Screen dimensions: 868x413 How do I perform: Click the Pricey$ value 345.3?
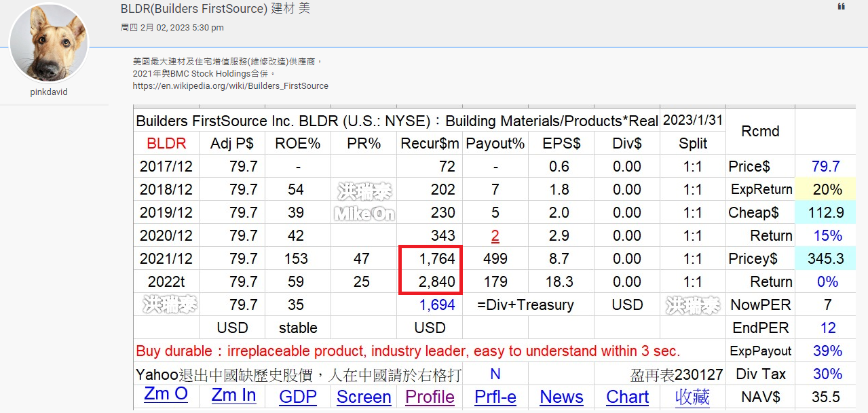(x=825, y=258)
